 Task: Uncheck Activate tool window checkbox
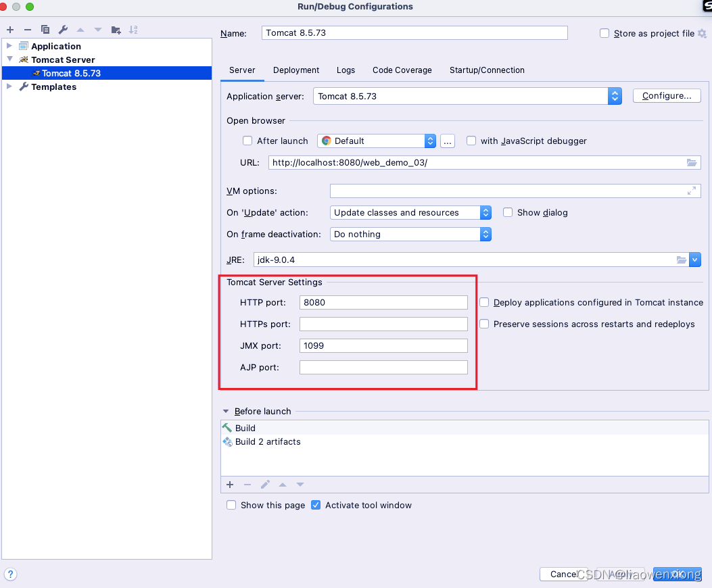[316, 505]
